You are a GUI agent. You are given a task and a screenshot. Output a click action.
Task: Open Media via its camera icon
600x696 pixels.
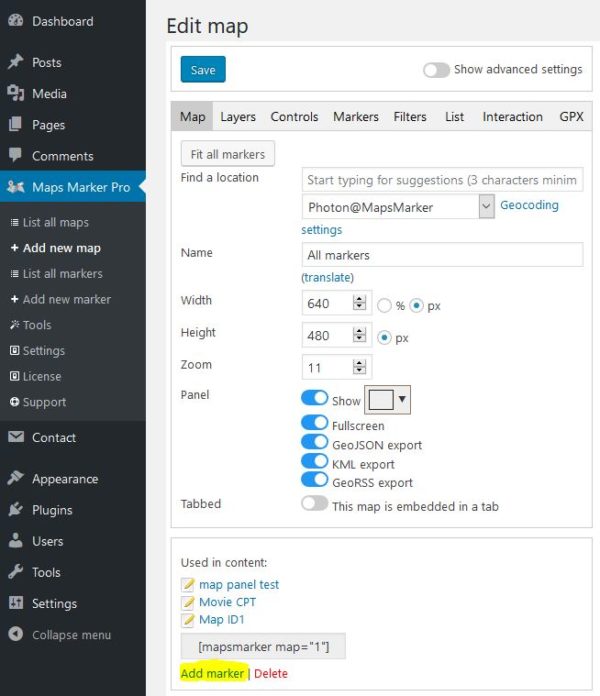[x=16, y=93]
